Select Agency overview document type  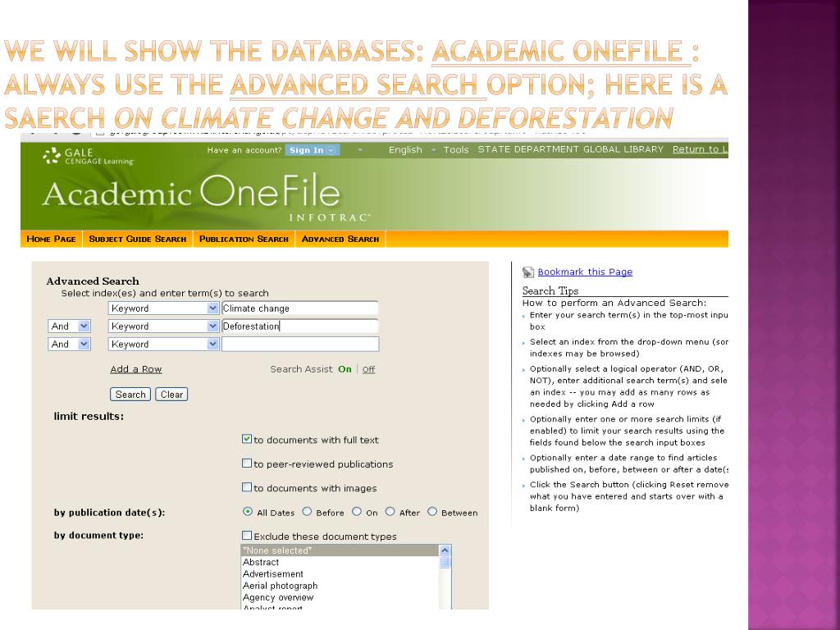(340, 597)
